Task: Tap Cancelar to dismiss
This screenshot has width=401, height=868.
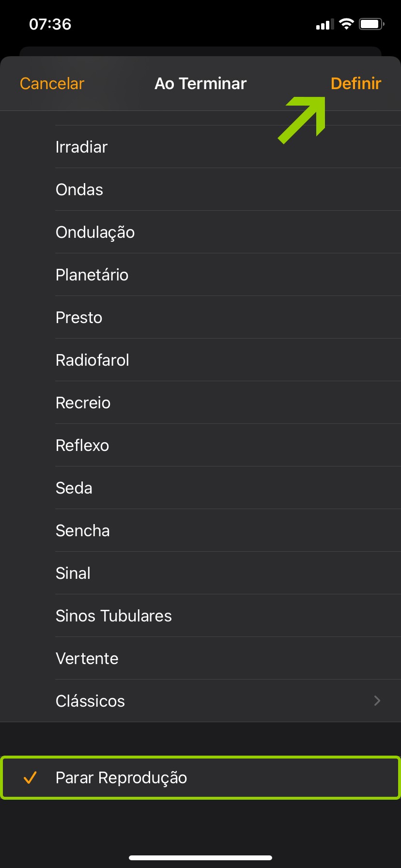Action: pos(52,83)
